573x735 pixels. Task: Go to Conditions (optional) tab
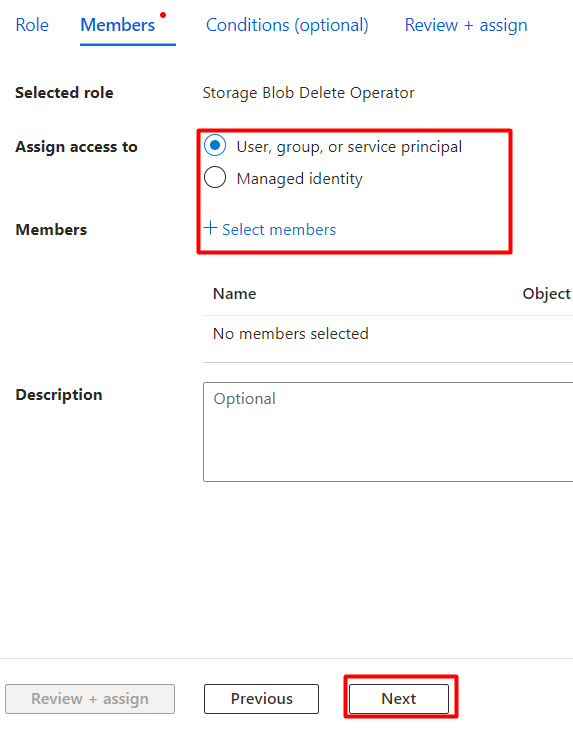pyautogui.click(x=287, y=25)
